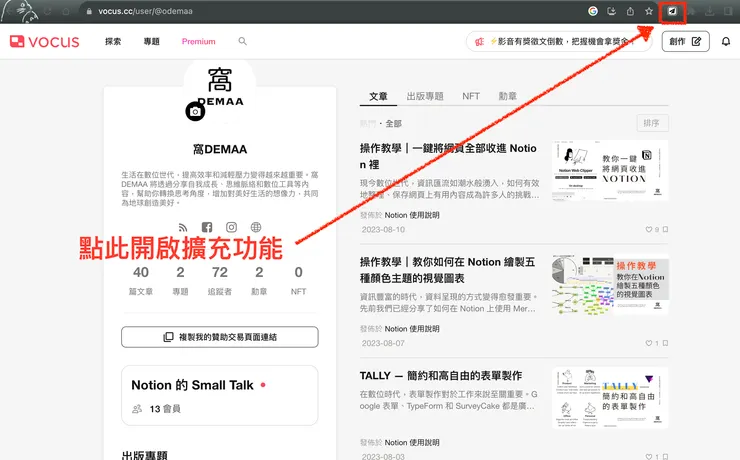
Task: Open 探索 in the top navigation
Action: click(x=113, y=42)
